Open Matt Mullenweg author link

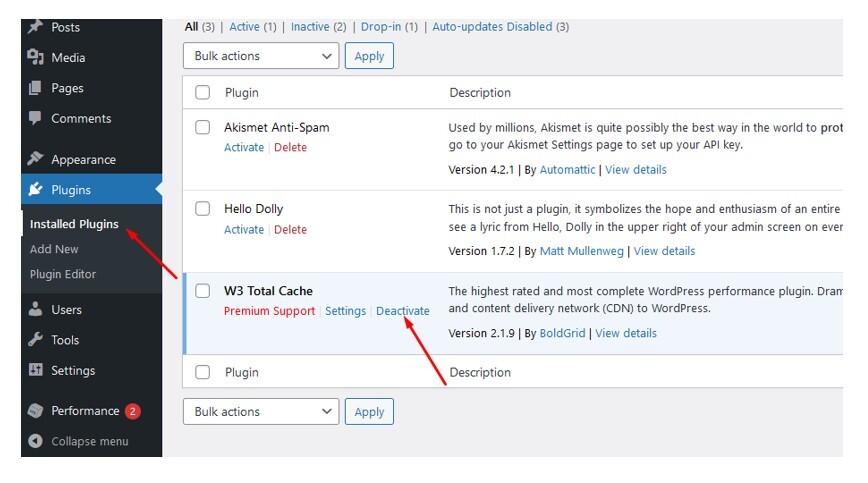coord(581,251)
